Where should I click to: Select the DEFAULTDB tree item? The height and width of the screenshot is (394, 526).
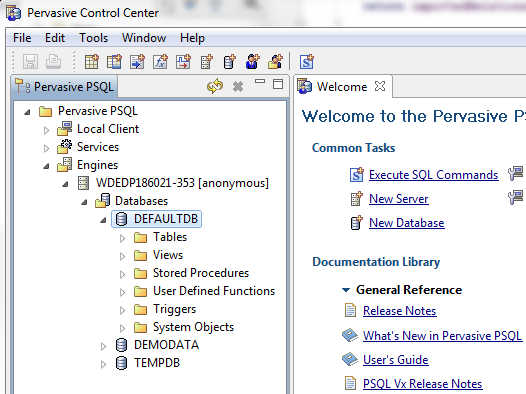157,219
